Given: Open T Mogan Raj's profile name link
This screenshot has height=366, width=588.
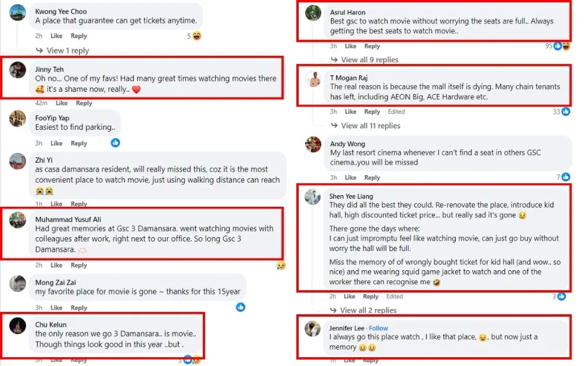Looking at the screenshot, I should [349, 78].
